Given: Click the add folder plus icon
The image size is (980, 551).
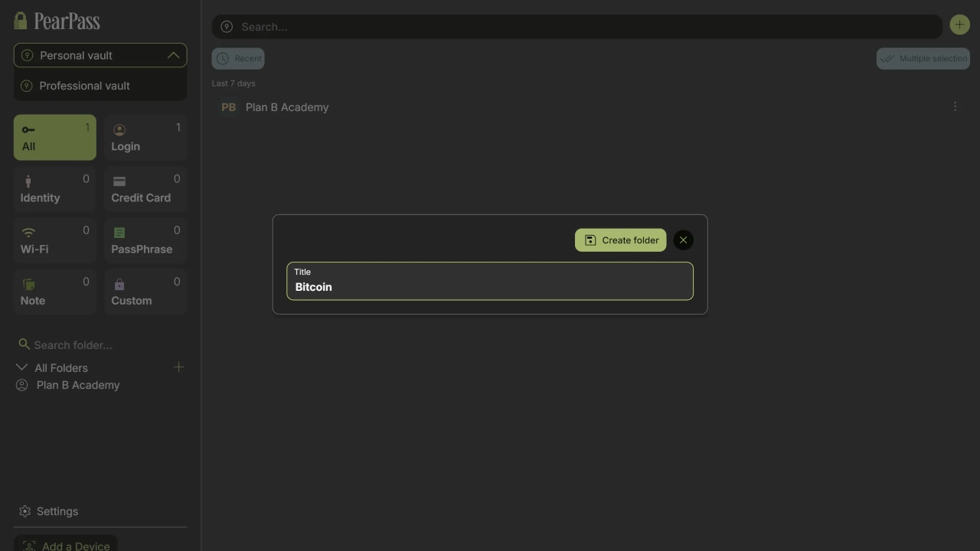Looking at the screenshot, I should pyautogui.click(x=178, y=367).
